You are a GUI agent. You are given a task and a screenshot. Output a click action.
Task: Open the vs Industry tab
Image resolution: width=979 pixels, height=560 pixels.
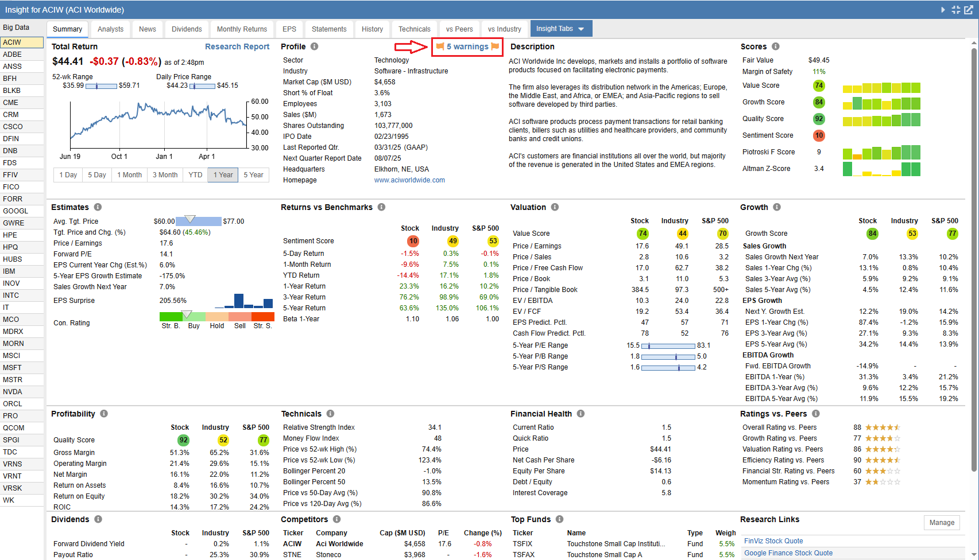click(x=505, y=29)
